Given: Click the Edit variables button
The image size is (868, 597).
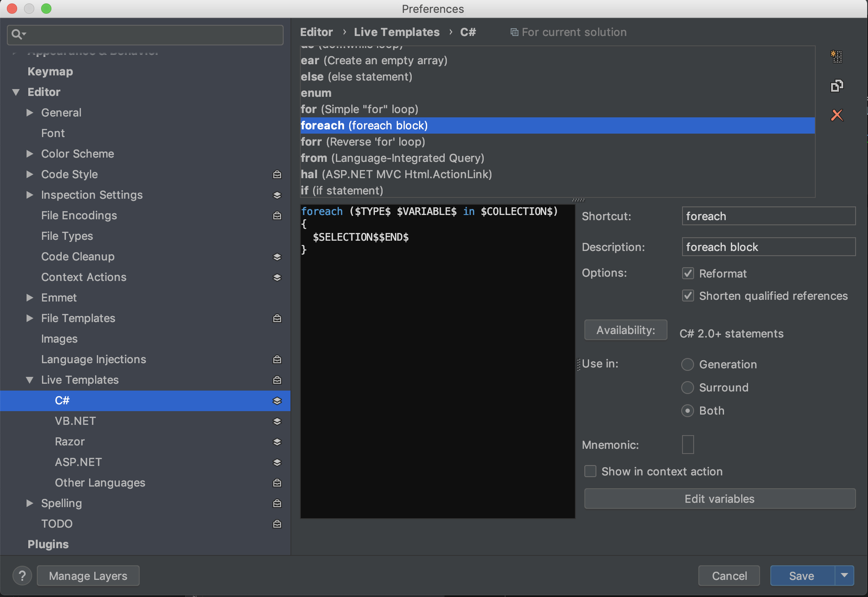Looking at the screenshot, I should pyautogui.click(x=720, y=498).
